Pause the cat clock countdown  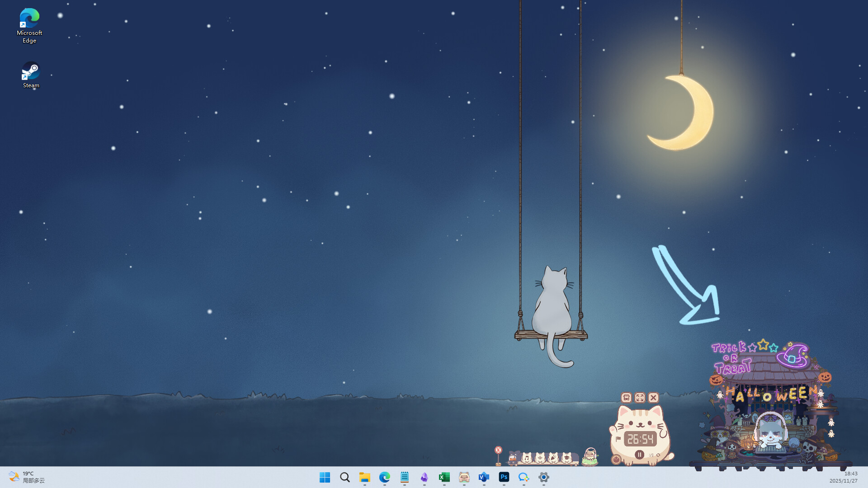click(640, 455)
